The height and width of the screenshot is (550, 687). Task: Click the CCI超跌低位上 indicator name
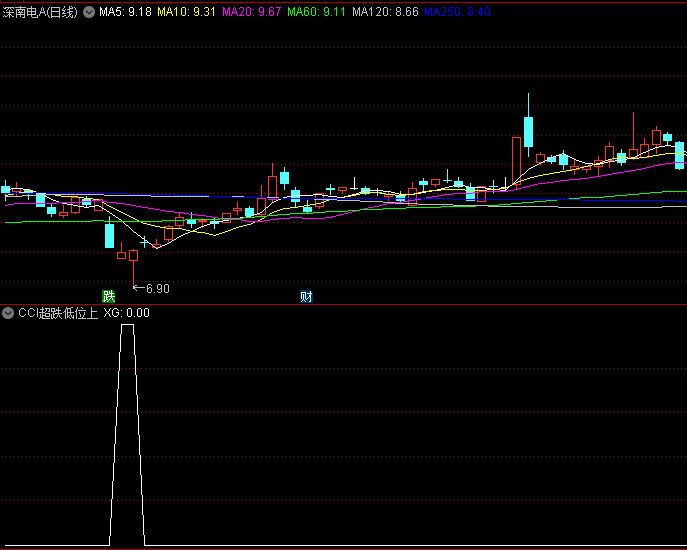coord(57,313)
